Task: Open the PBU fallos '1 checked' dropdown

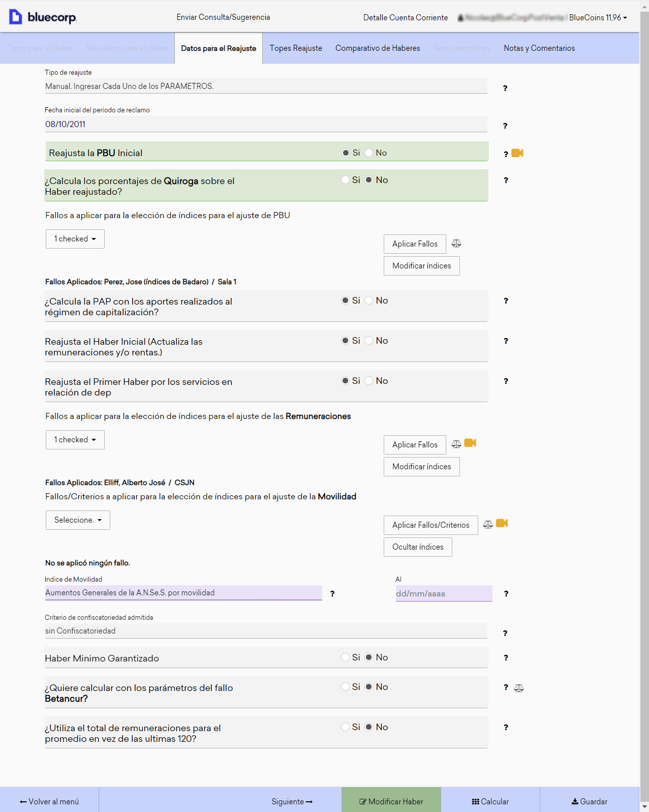Action: [75, 239]
